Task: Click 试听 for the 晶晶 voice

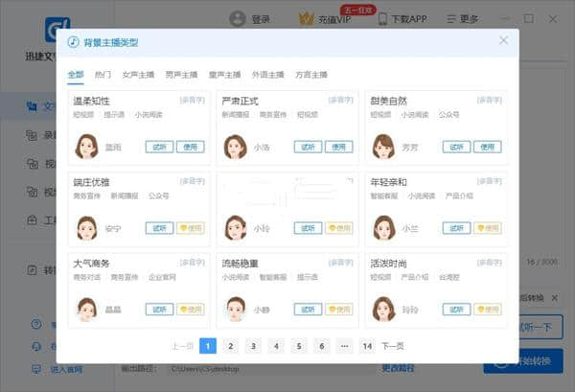Action: pos(159,309)
